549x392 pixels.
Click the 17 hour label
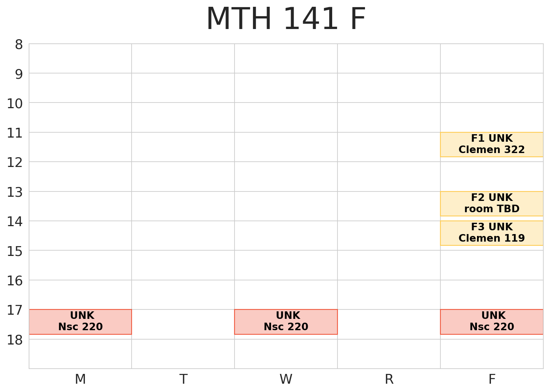[x=15, y=310]
